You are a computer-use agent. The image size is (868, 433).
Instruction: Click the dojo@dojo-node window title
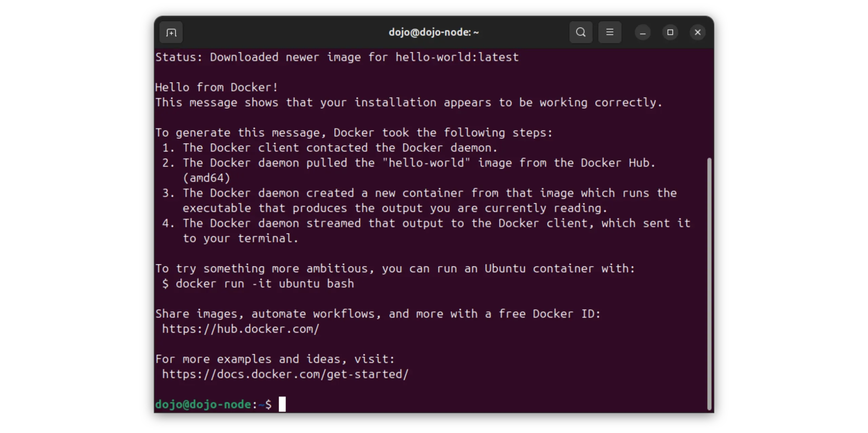pos(433,33)
